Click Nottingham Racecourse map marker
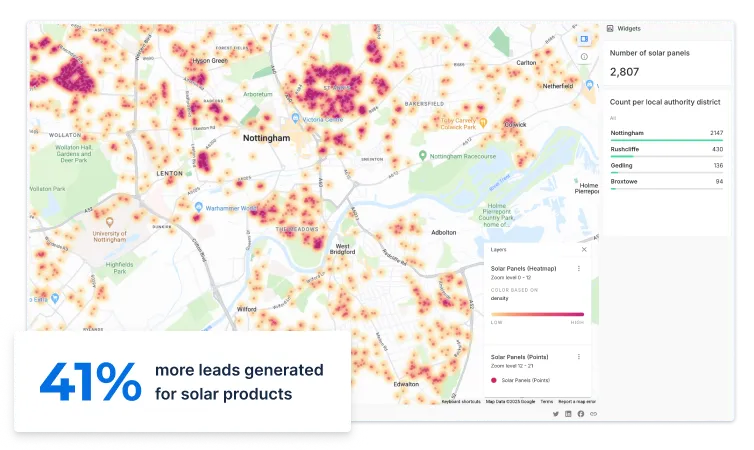This screenshot has width=754, height=450. click(423, 156)
